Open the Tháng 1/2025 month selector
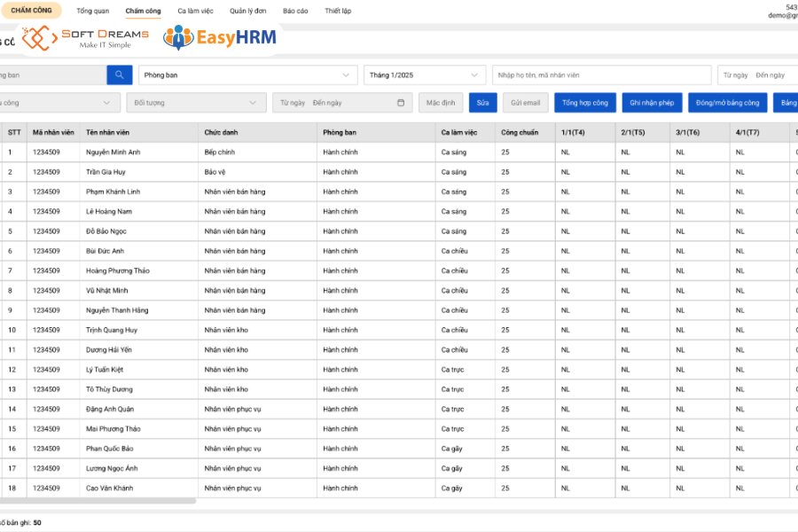The width and height of the screenshot is (798, 532). [425, 74]
